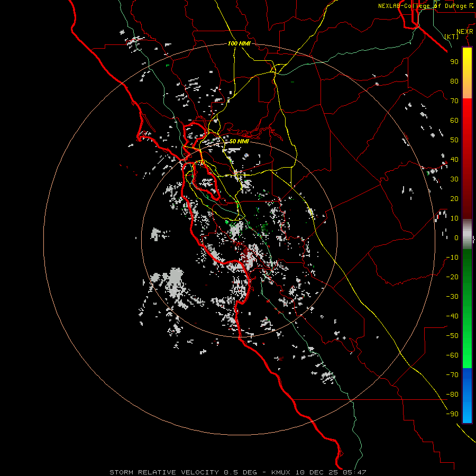Select the 10 value on velocity scale
This screenshot has width=476, height=476.
coord(454,218)
